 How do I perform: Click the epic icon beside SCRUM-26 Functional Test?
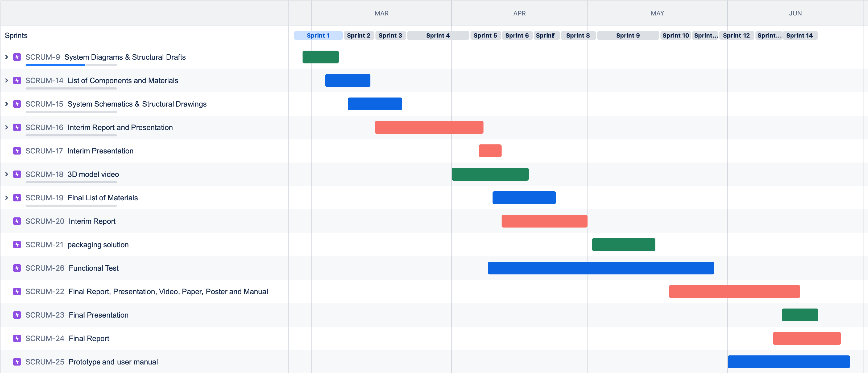(17, 268)
